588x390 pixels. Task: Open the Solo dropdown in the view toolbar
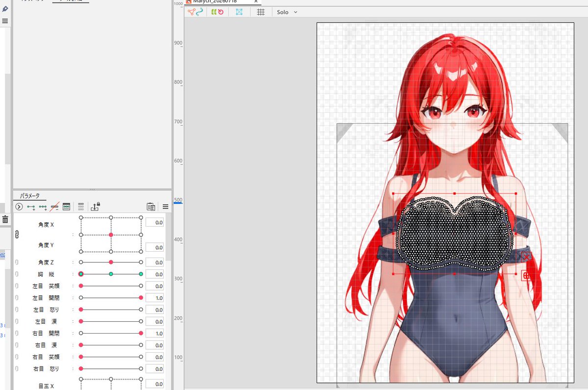click(x=287, y=12)
